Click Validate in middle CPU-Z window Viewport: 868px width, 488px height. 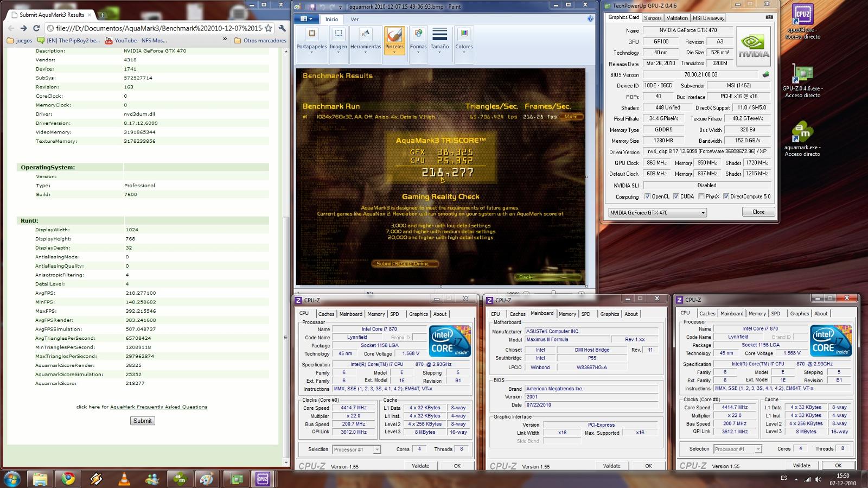click(x=611, y=466)
